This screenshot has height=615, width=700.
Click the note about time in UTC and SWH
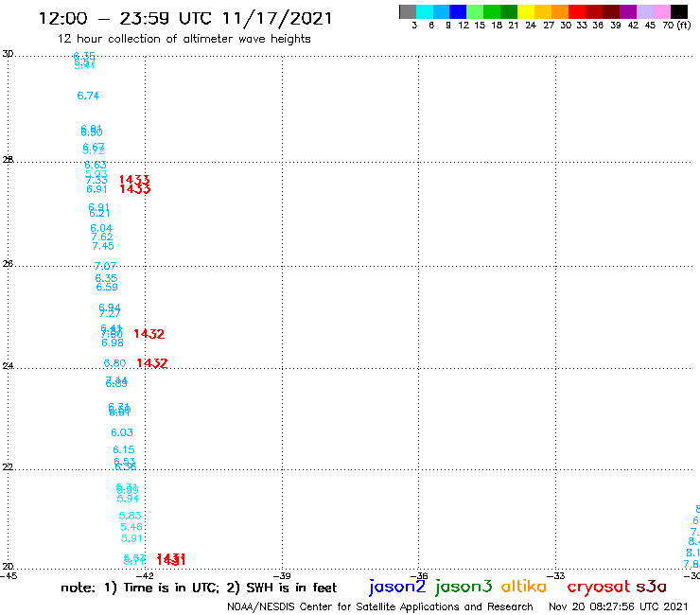199,588
